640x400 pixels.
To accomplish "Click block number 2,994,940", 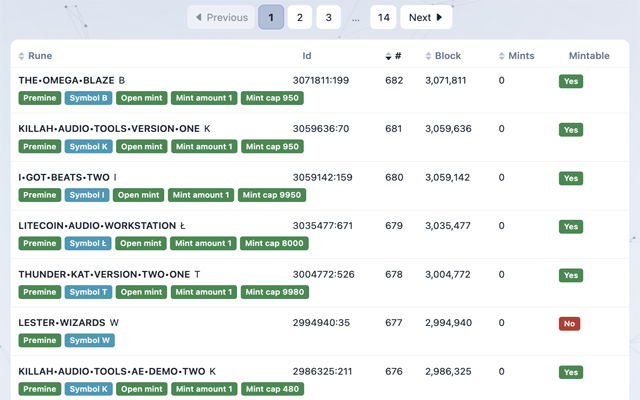I will (449, 322).
